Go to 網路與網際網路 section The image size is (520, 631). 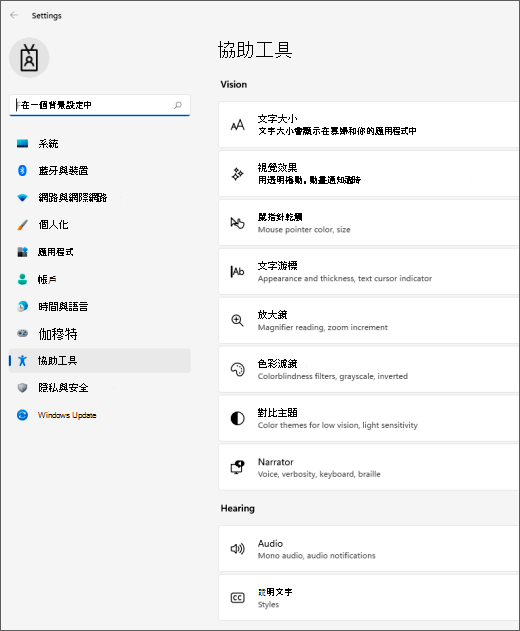coord(100,198)
